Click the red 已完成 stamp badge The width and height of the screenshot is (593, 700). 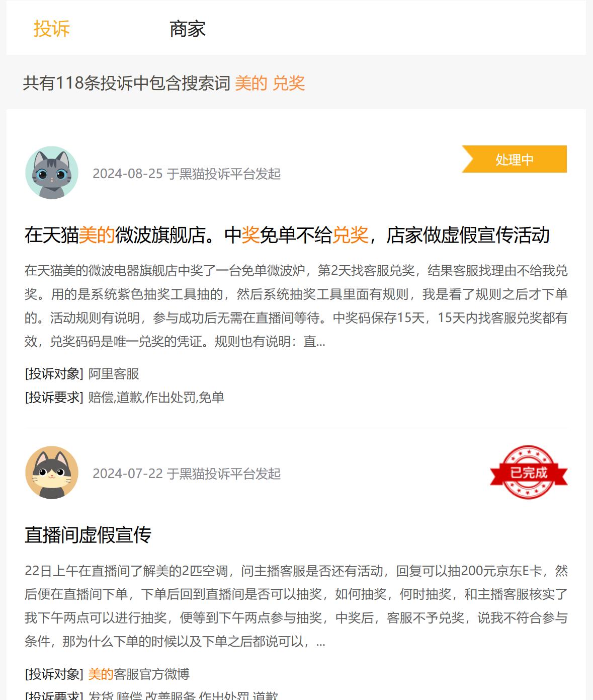(x=529, y=473)
